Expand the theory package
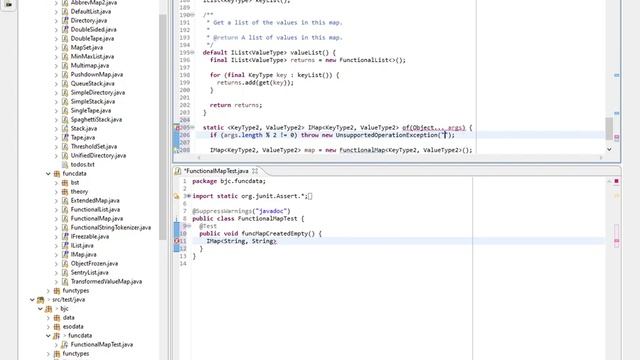640x360 pixels. (x=56, y=191)
